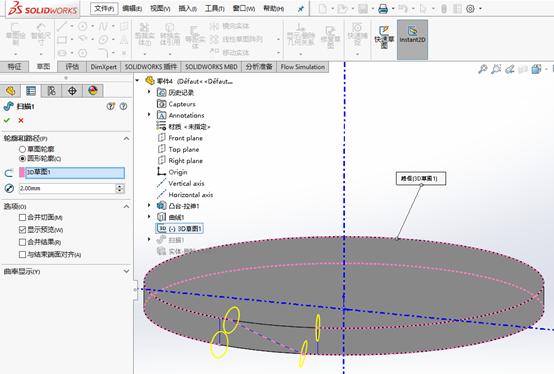Open the View Orientation cube icon

(x=536, y=69)
